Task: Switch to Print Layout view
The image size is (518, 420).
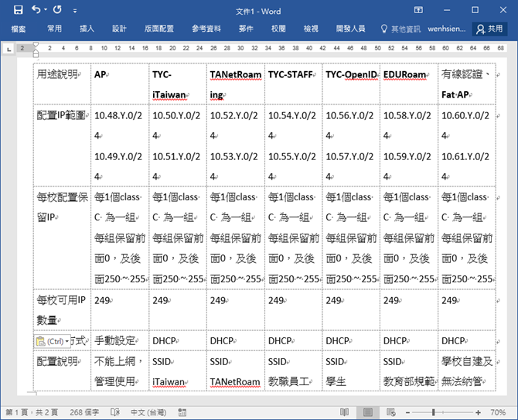Action: click(368, 412)
